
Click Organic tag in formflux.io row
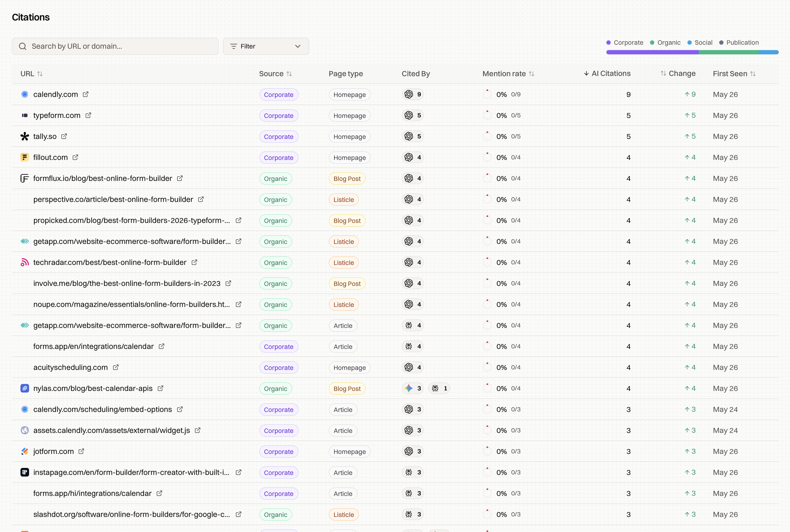click(275, 178)
